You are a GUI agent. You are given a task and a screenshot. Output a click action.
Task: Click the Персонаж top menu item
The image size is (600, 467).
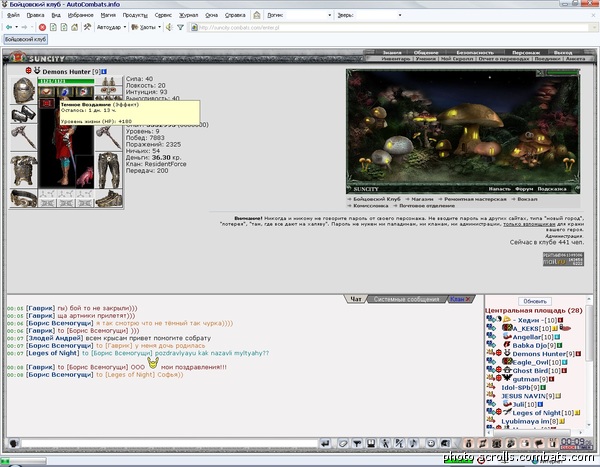(526, 52)
